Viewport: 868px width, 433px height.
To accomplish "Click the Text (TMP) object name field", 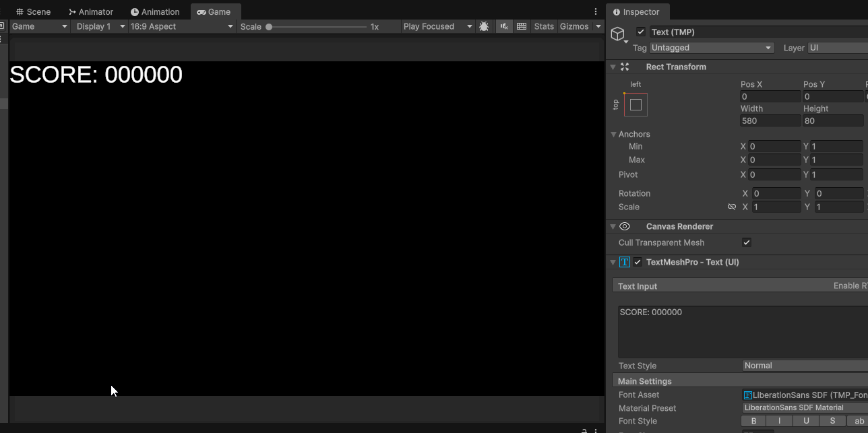I will 758,32.
